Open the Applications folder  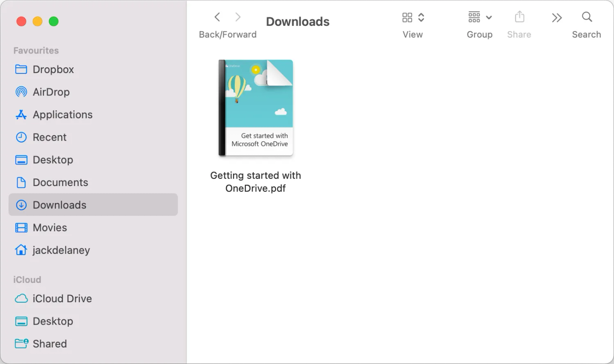(x=61, y=114)
